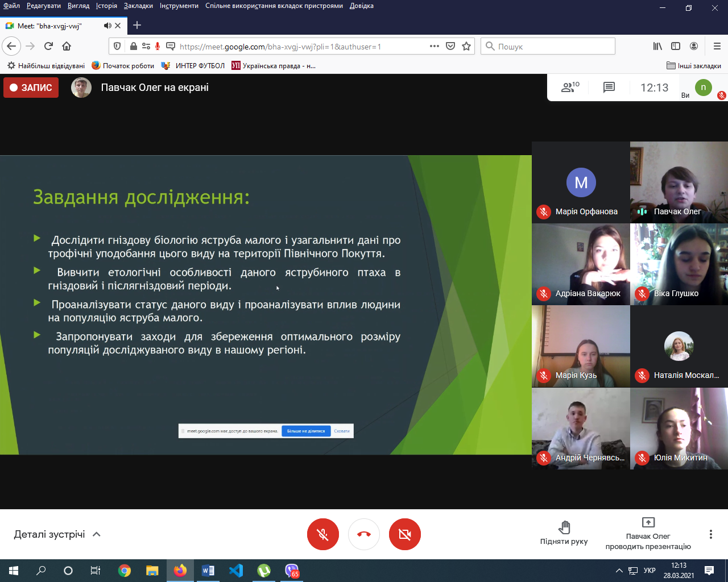
Task: Switch keyboard language УКР indicator
Action: tap(650, 571)
